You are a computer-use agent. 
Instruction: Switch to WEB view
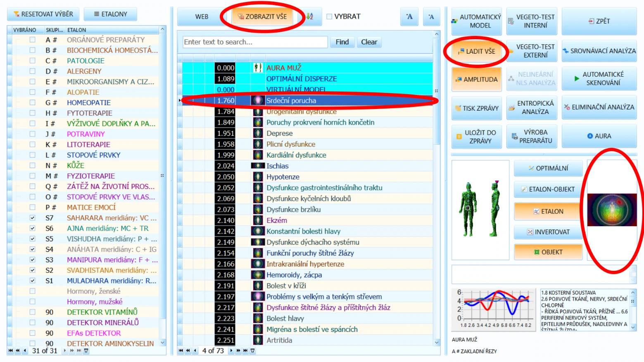(x=202, y=17)
